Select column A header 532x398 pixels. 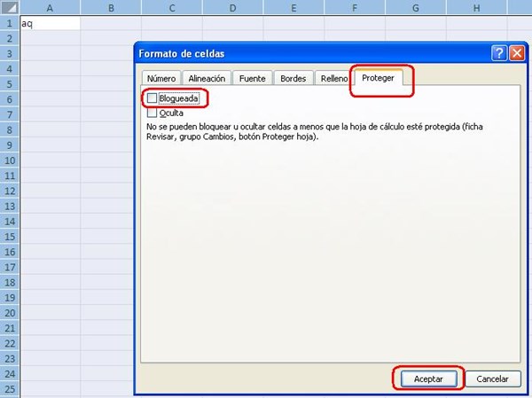point(51,7)
